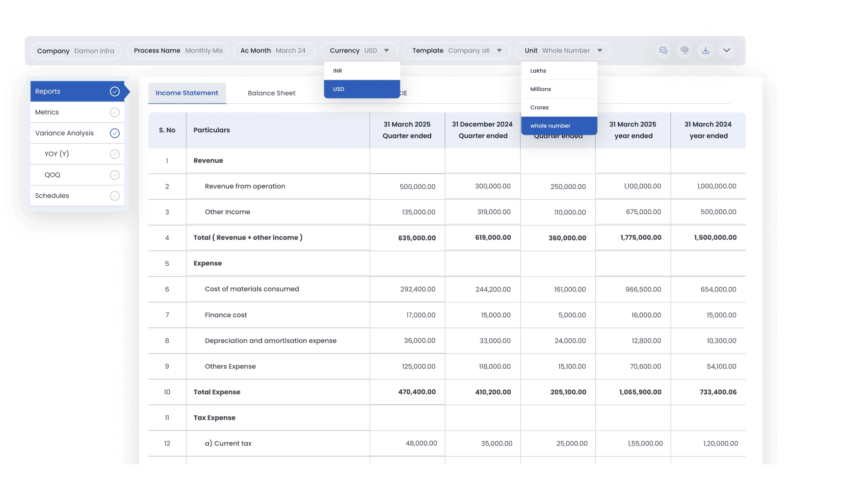Choose whole number unit option
This screenshot has width=868, height=493.
559,126
